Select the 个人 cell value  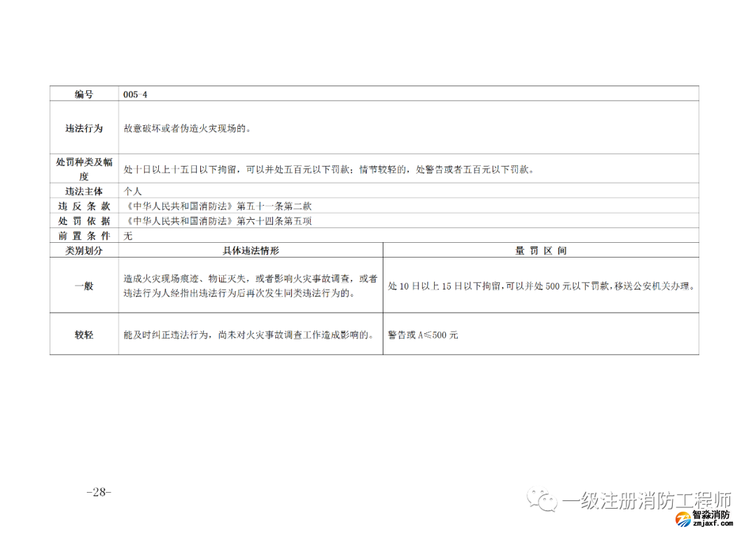pos(133,191)
